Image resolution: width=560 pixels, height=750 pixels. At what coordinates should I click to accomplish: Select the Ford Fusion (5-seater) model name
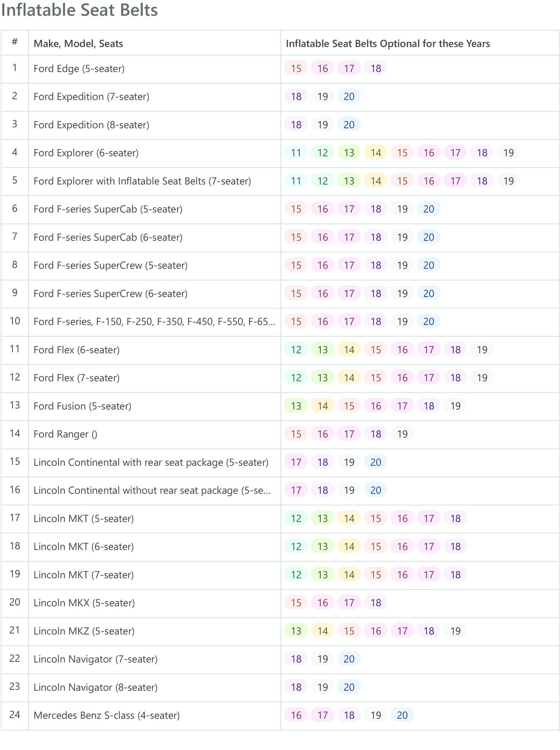point(82,406)
